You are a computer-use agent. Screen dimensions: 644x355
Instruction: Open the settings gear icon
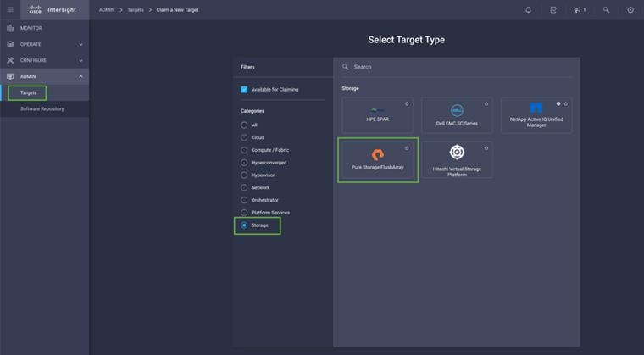(630, 10)
